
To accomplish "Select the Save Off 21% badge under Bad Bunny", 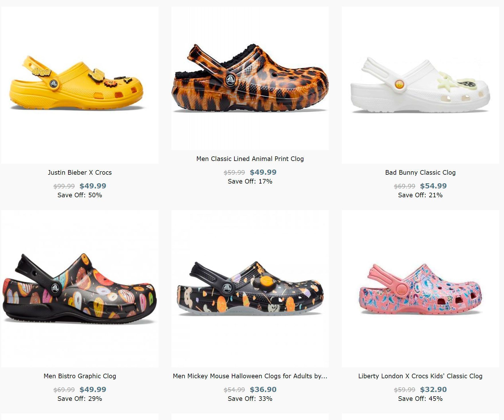I will [420, 195].
